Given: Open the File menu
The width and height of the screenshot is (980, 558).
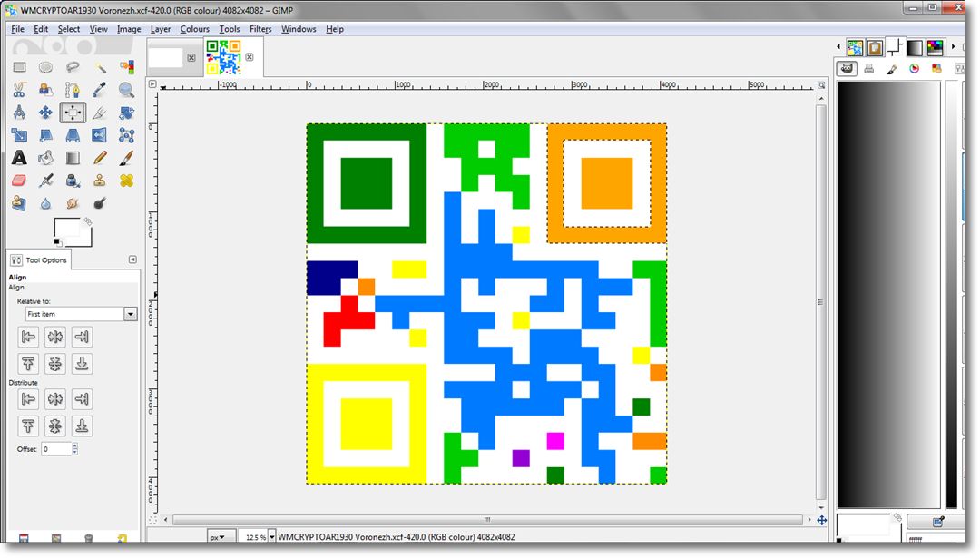Looking at the screenshot, I should pos(17,29).
